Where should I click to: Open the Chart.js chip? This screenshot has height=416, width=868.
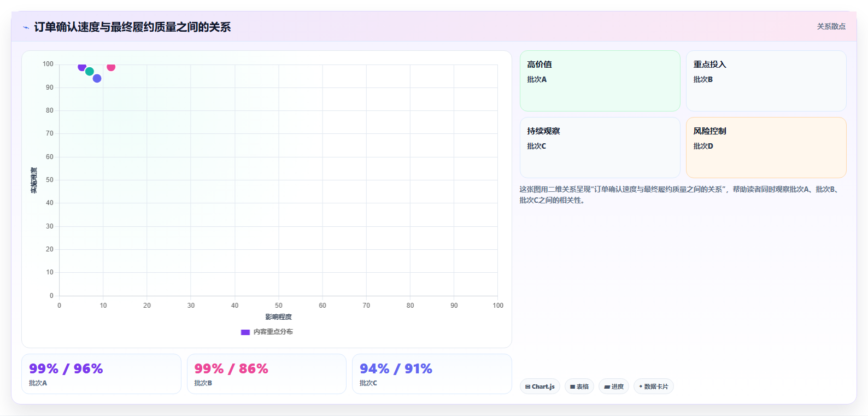pyautogui.click(x=540, y=386)
